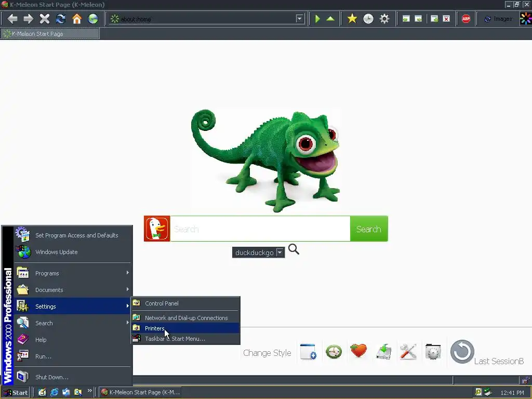The height and width of the screenshot is (399, 532).
Task: Click the globe toolbar icon
Action: [93, 19]
